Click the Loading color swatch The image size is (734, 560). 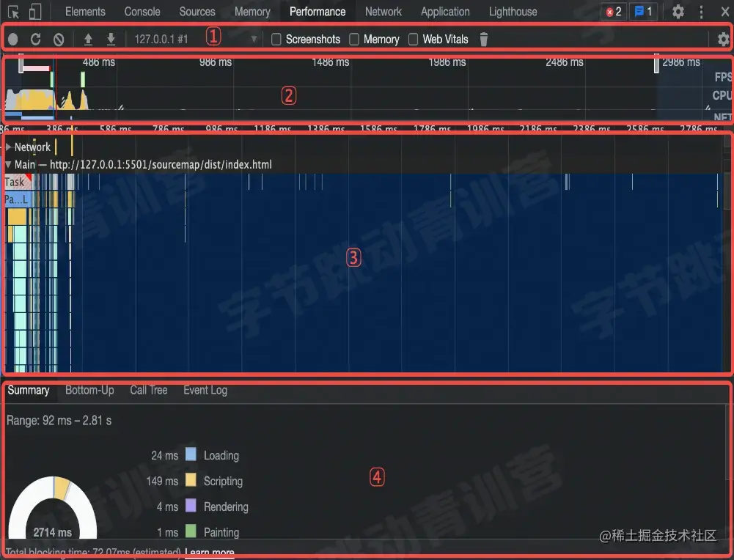[x=191, y=454]
